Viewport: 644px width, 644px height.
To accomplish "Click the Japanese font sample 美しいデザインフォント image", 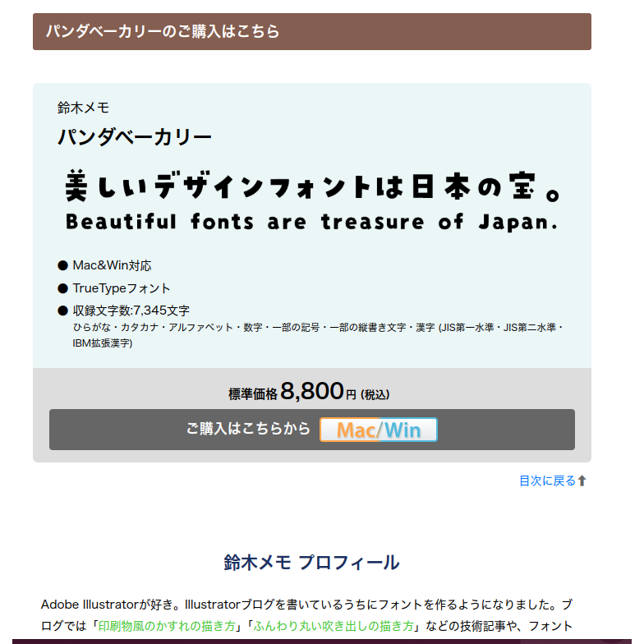I will click(312, 186).
